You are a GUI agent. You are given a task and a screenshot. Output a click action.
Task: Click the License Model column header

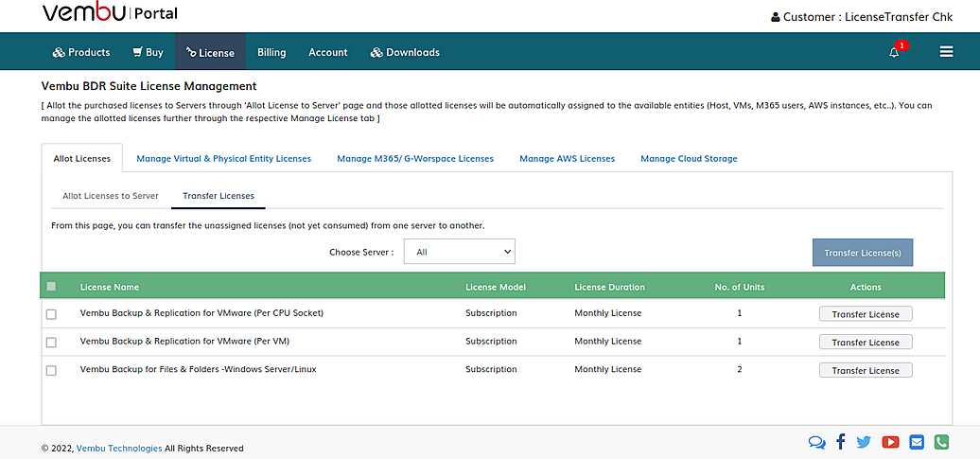point(496,287)
